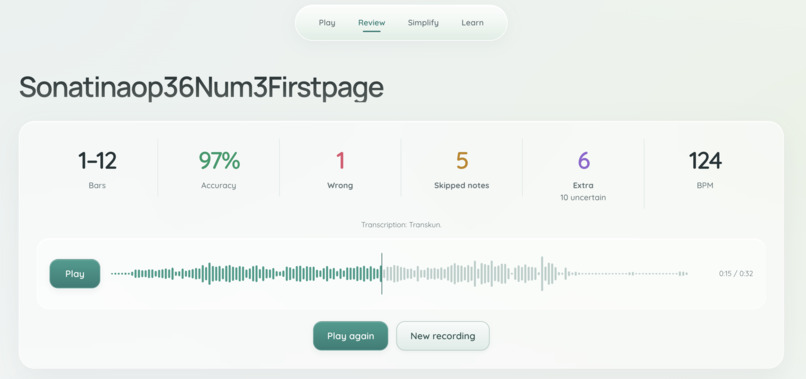Click the 124 BPM value

tap(705, 161)
